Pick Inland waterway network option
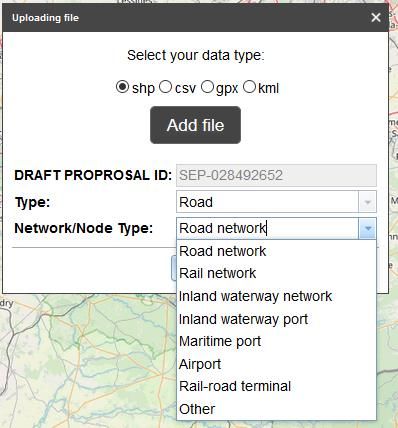This screenshot has height=428, width=398. coord(276,296)
